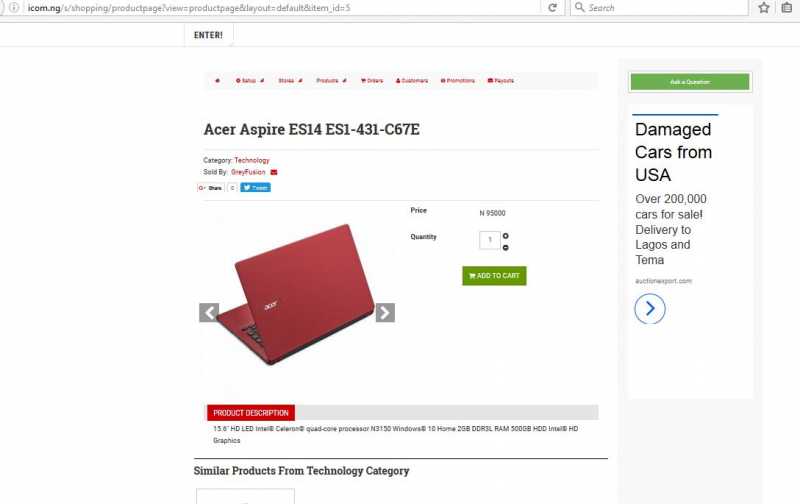
Task: Click the quantity input field
Action: [x=490, y=240]
